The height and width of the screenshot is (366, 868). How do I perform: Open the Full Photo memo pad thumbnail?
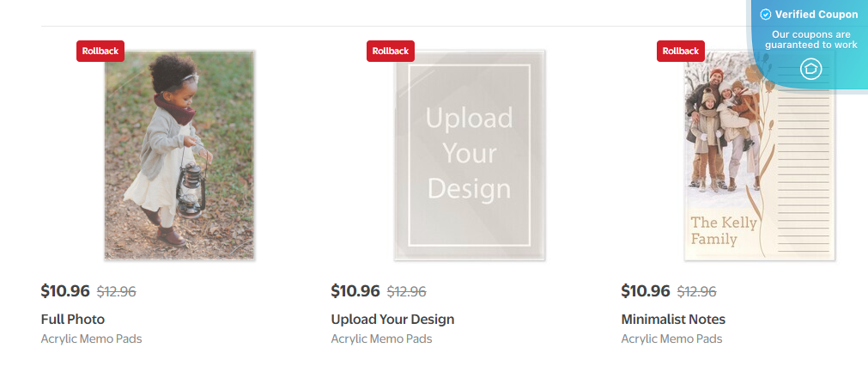179,155
